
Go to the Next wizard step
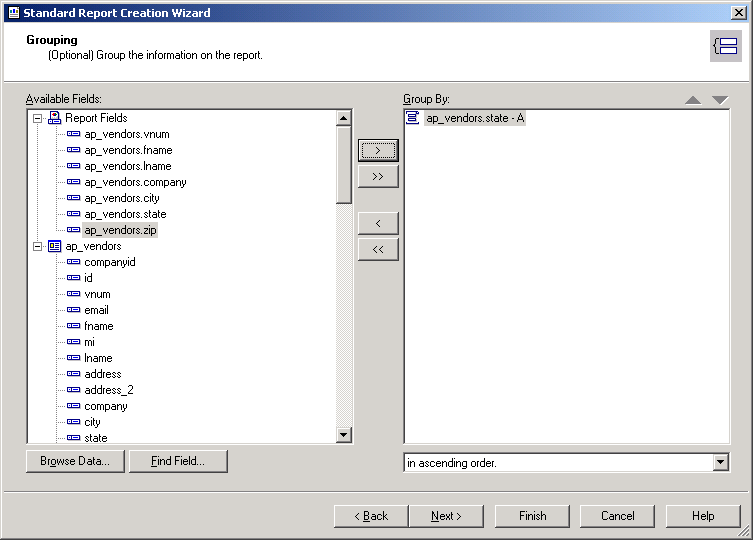point(446,516)
